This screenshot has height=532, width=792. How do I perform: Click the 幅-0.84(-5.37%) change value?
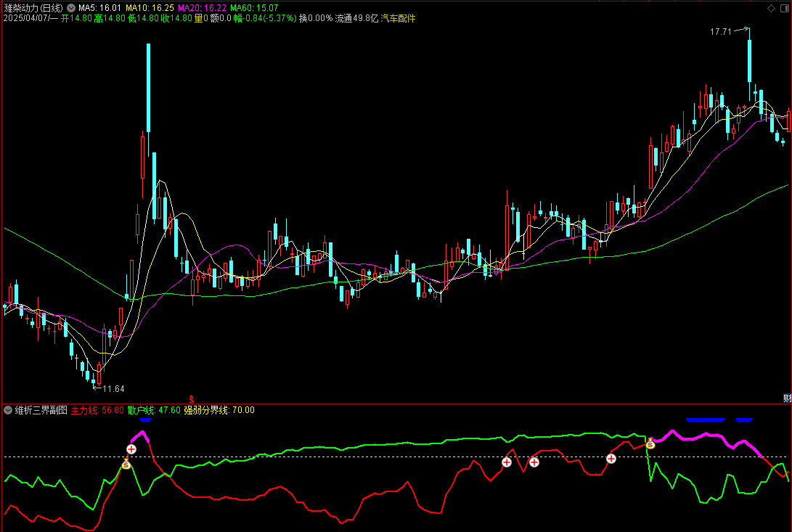(x=265, y=18)
